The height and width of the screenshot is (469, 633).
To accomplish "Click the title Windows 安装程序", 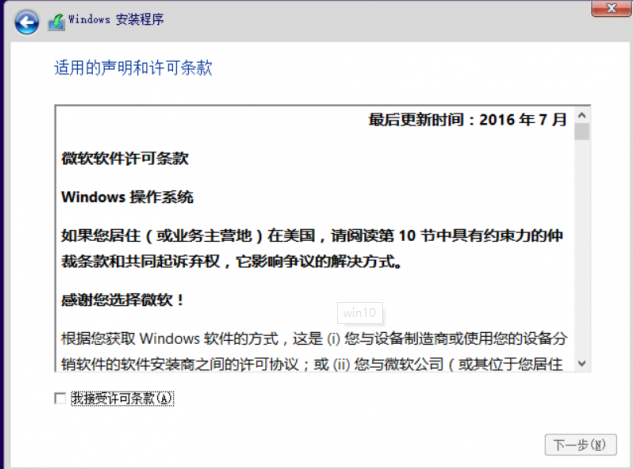I will 116,19.
